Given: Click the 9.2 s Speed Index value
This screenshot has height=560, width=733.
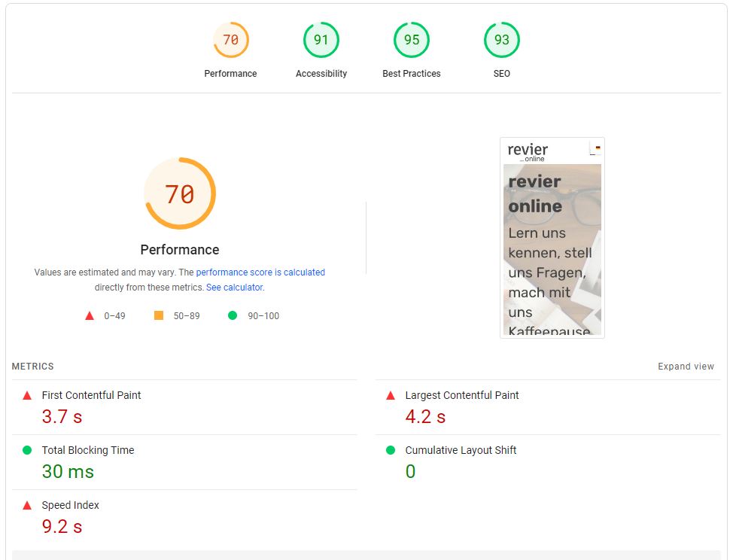Looking at the screenshot, I should (x=62, y=526).
